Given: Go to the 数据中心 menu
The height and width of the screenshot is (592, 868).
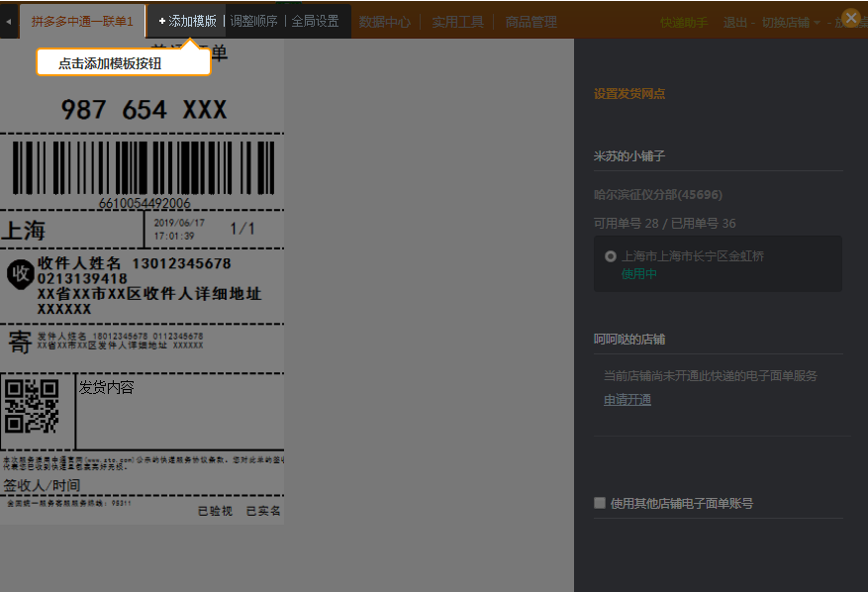Looking at the screenshot, I should click(385, 22).
